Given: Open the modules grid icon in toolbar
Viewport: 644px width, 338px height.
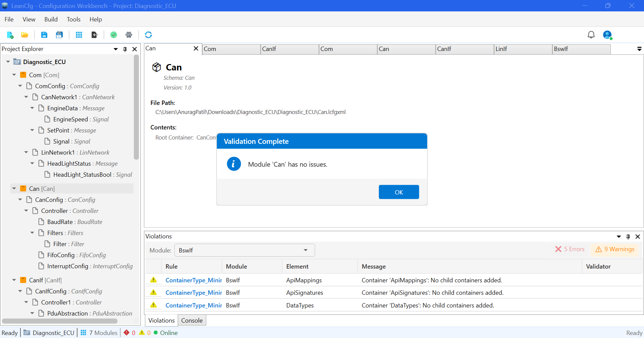Looking at the screenshot, I should point(79,35).
